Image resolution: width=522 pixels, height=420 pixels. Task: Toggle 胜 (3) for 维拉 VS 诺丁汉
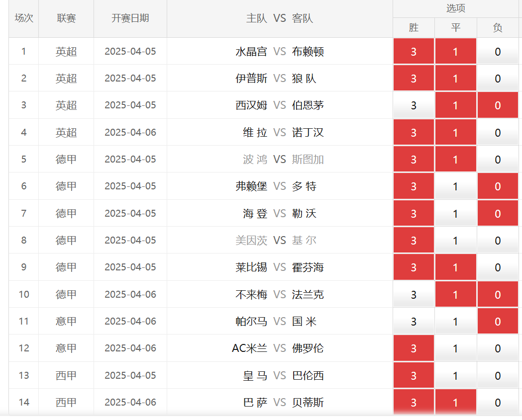tap(414, 132)
